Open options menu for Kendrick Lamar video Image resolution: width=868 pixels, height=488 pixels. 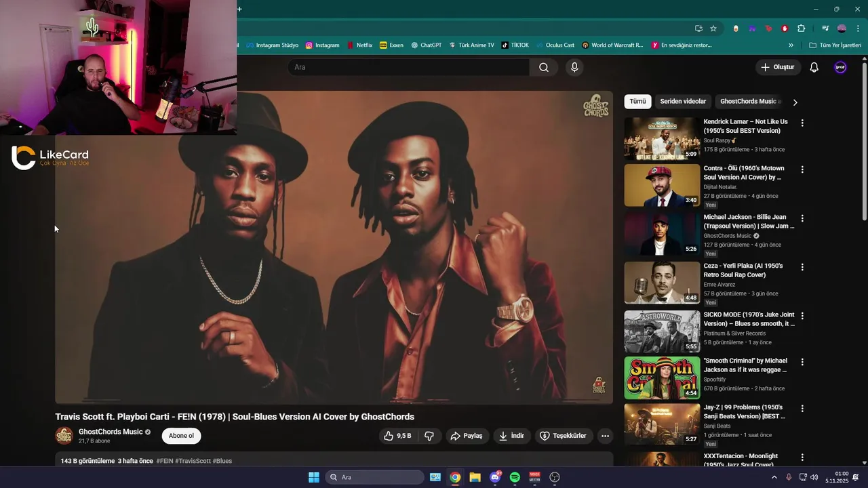coord(802,123)
